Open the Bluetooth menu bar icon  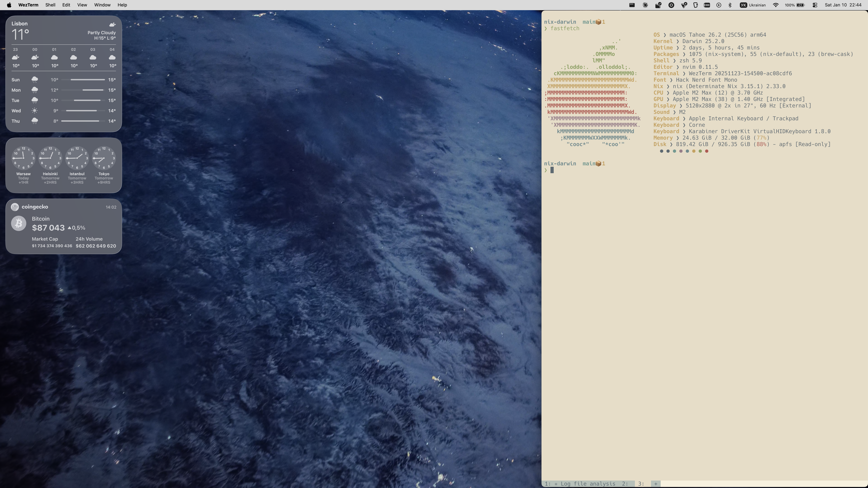(730, 5)
